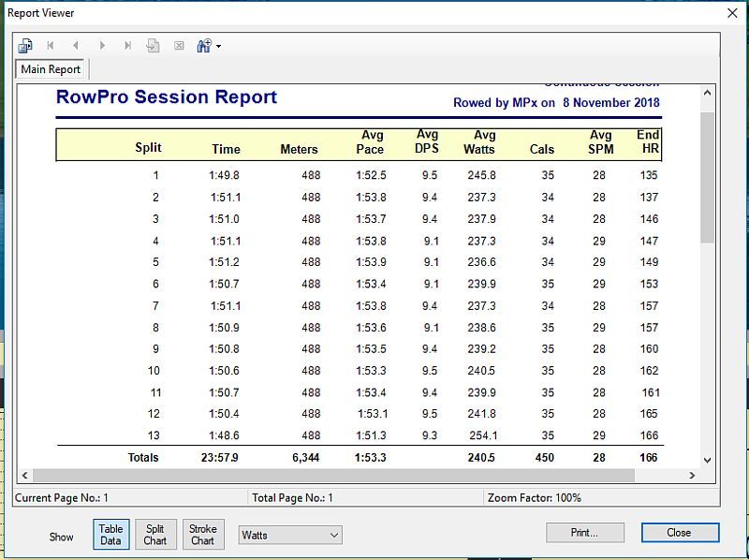
Task: Click the average watts value 237.9
Action: click(x=481, y=219)
